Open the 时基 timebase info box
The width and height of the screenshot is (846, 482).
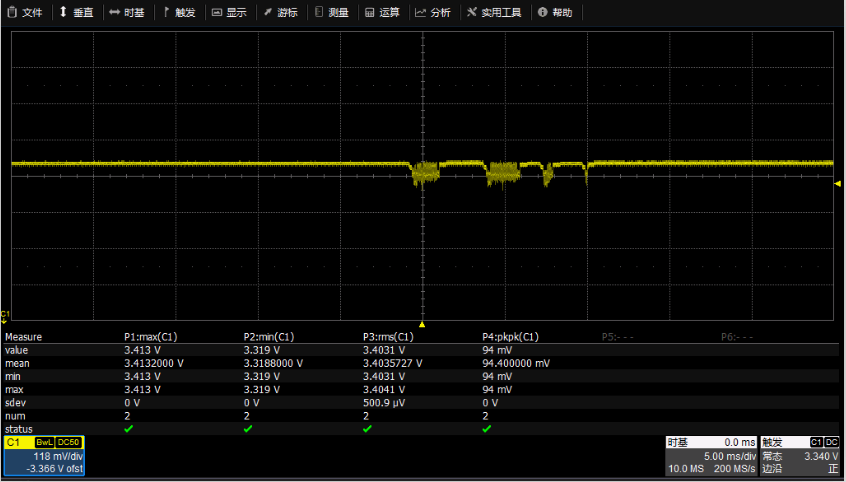[710, 455]
